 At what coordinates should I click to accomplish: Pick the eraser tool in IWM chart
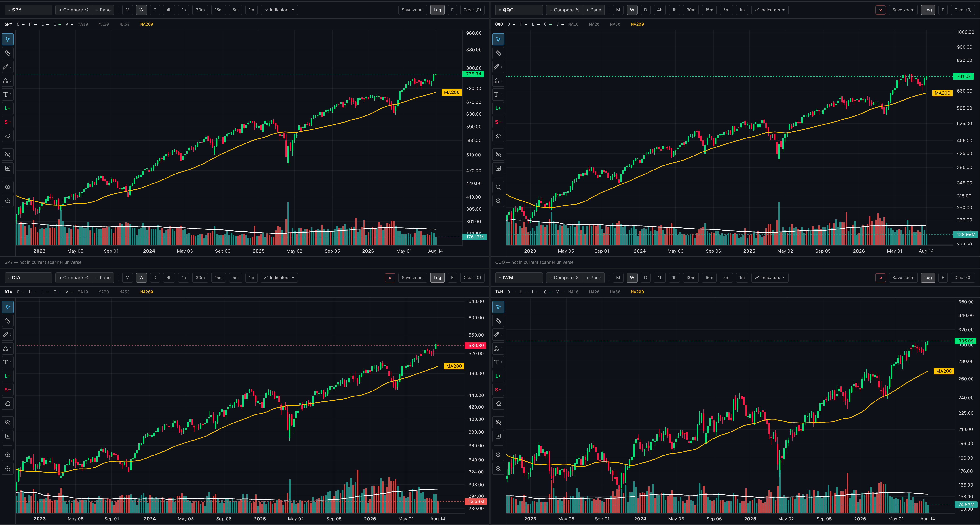pos(498,404)
